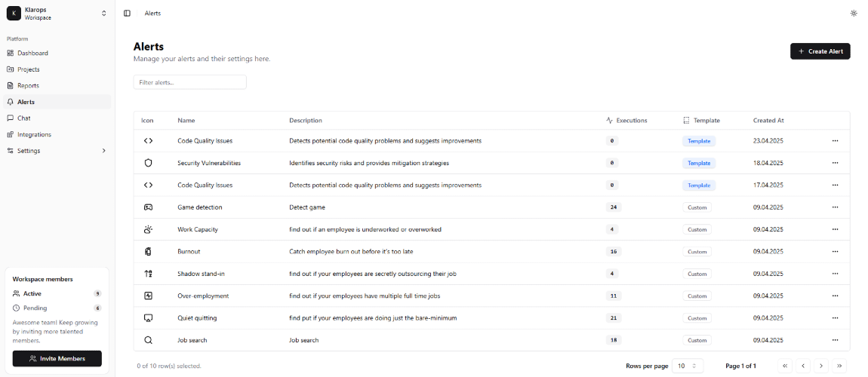
Task: Open actions menu for Burnout row
Action: pos(835,252)
